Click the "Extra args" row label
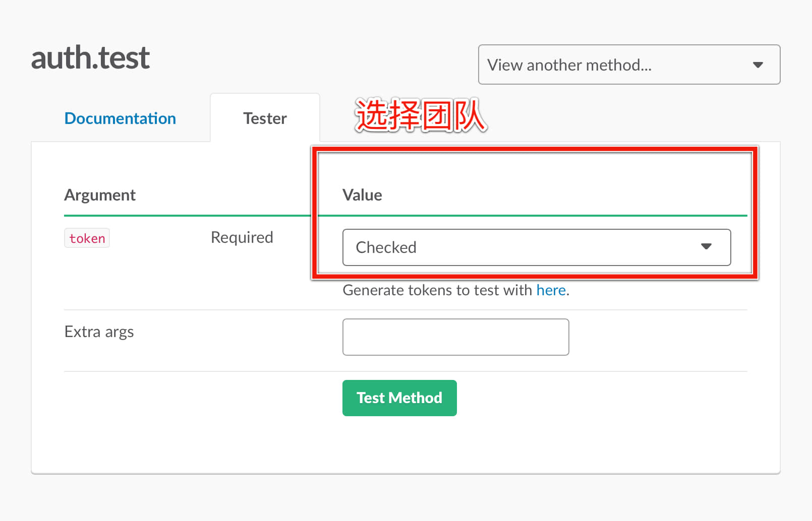 [x=99, y=332]
